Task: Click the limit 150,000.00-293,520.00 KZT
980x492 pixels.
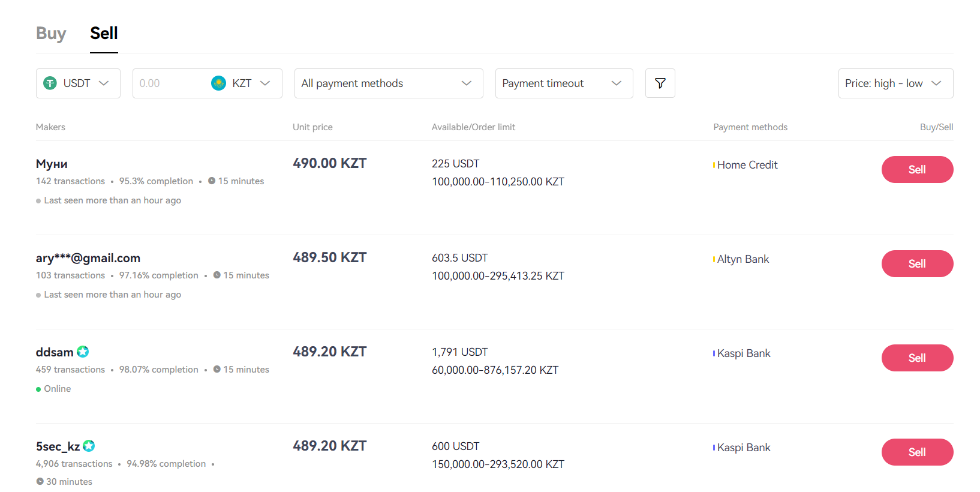Action: tap(498, 464)
